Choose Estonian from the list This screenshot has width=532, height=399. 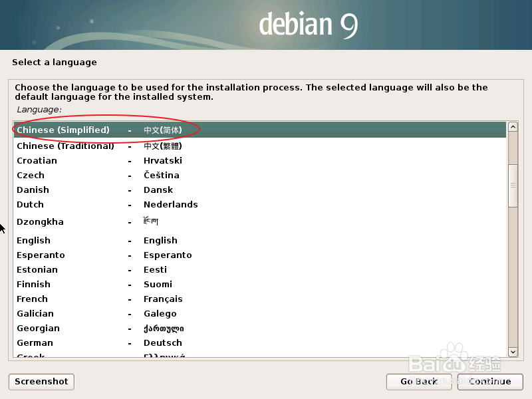260,269
